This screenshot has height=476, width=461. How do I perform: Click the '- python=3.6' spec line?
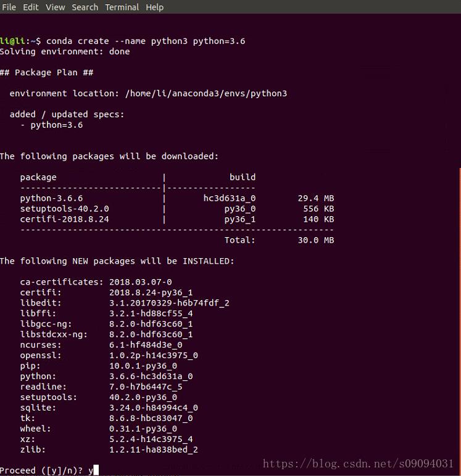tap(52, 125)
